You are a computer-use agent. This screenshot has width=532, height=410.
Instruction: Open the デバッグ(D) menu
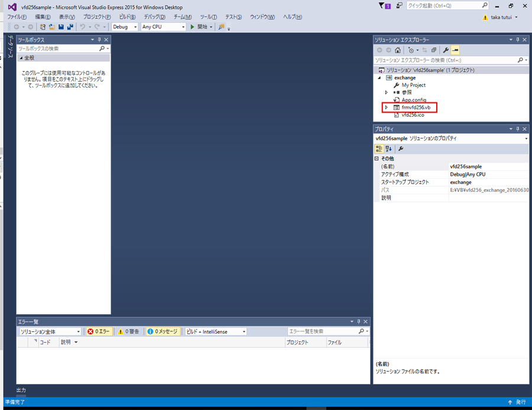(155, 17)
